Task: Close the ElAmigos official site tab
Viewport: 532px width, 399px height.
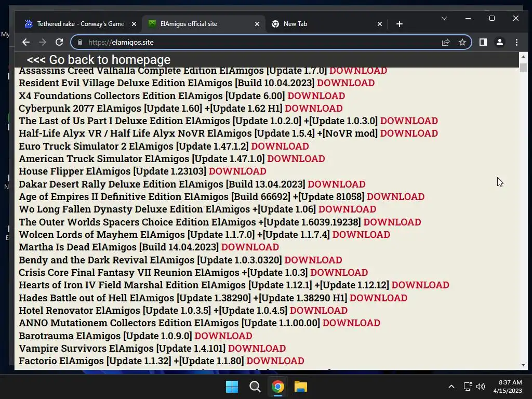Action: [257, 24]
